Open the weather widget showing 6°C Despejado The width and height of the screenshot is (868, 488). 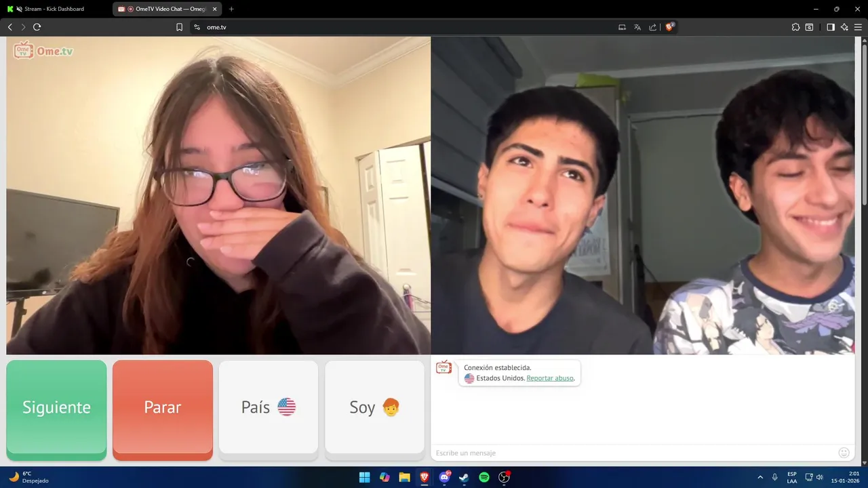(28, 477)
